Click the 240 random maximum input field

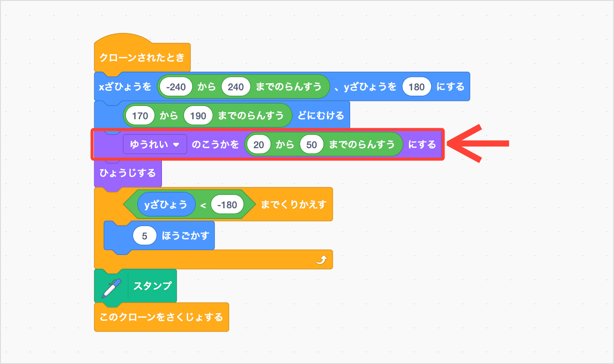[236, 87]
